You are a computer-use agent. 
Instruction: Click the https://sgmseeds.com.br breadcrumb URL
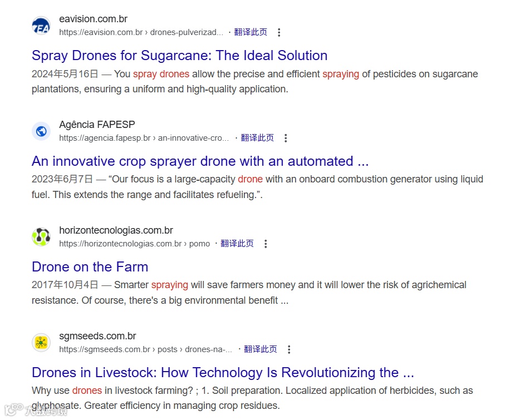145,349
